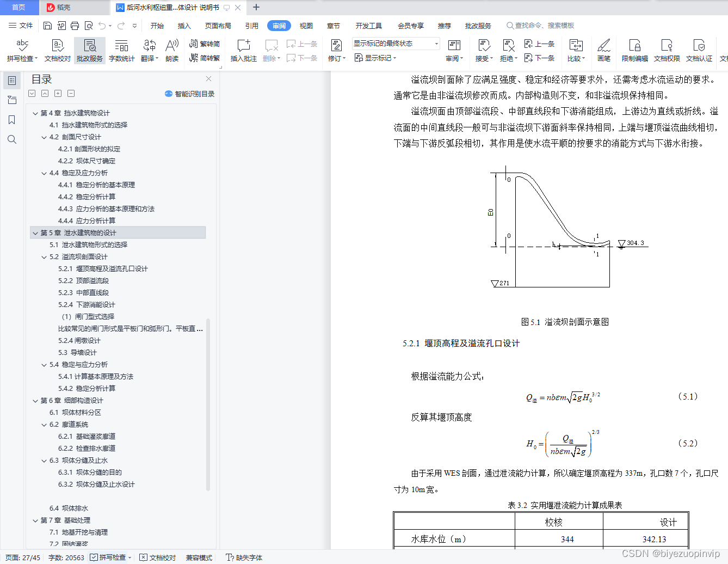
Task: Click the undo arrow icon
Action: (x=102, y=26)
